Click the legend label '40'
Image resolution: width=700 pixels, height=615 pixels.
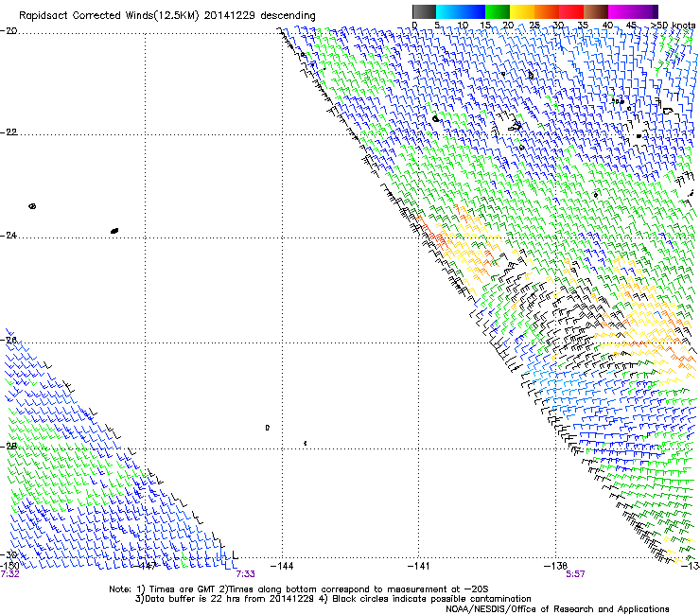(x=607, y=25)
